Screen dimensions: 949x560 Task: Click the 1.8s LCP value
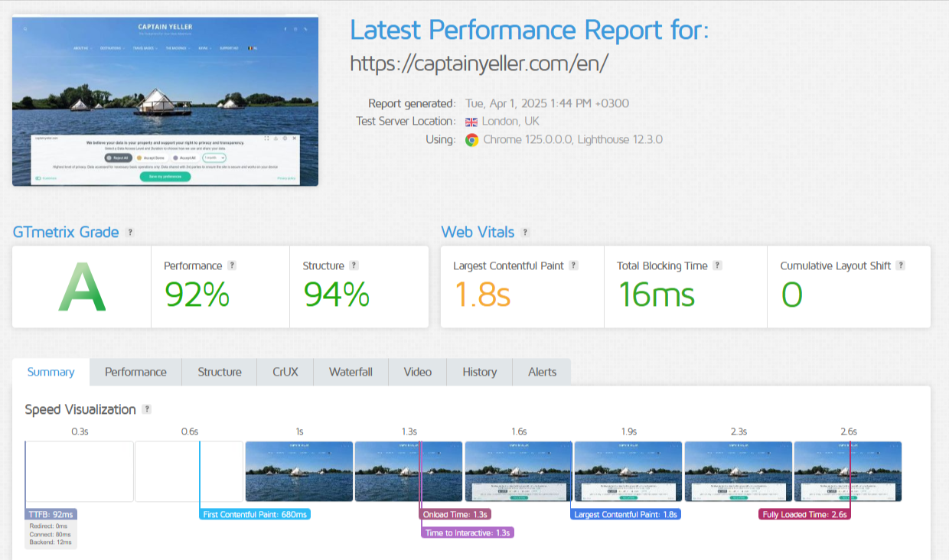(x=482, y=295)
